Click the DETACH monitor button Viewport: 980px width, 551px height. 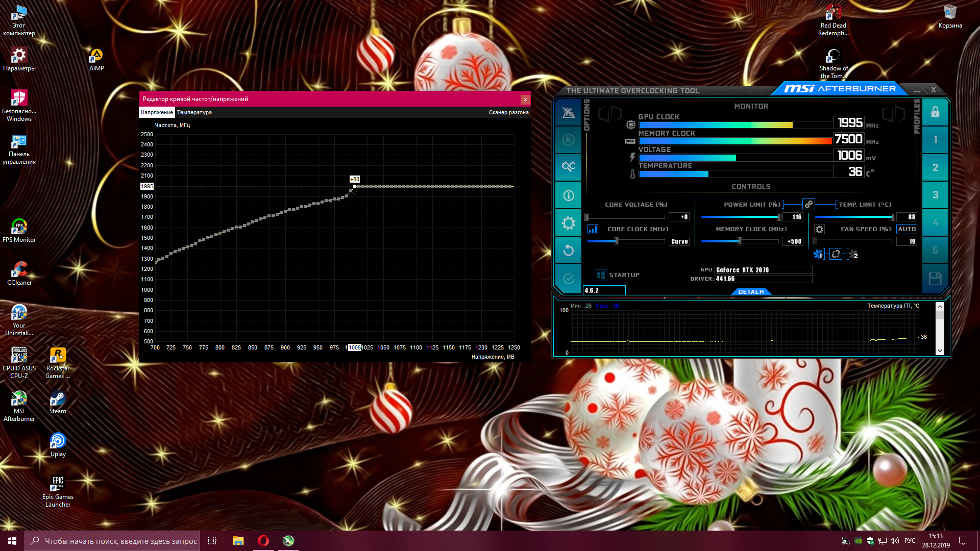[751, 292]
